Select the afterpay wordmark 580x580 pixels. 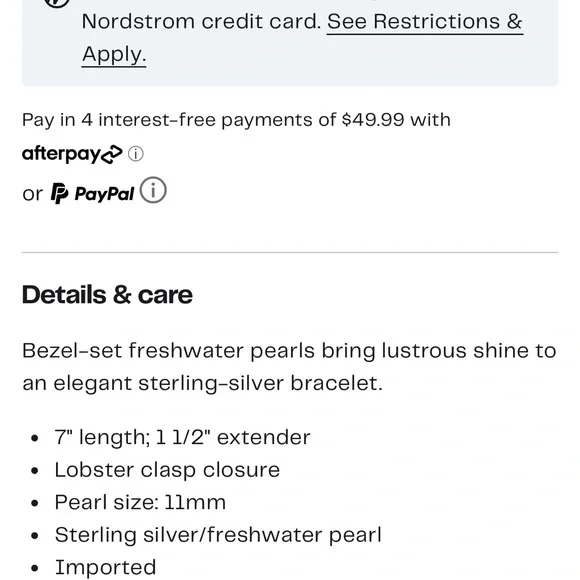coord(61,154)
